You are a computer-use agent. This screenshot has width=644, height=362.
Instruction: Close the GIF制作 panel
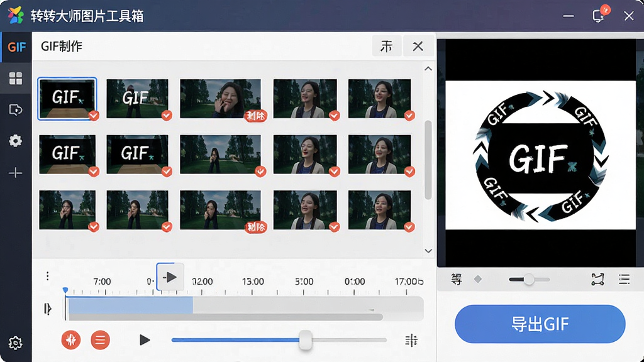click(418, 46)
